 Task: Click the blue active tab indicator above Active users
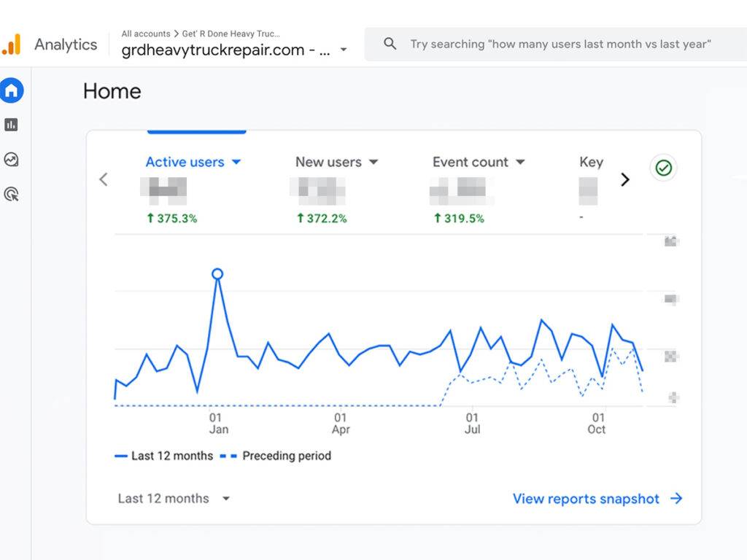coord(197,133)
